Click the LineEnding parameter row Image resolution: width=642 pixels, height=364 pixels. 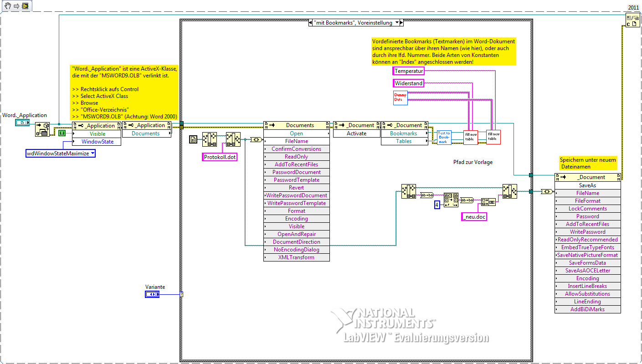[x=588, y=302]
